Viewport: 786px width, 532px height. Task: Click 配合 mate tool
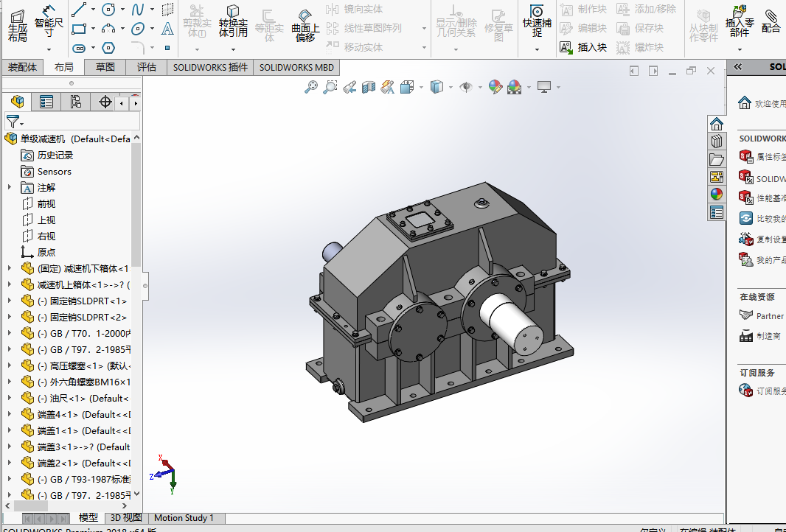pyautogui.click(x=771, y=21)
